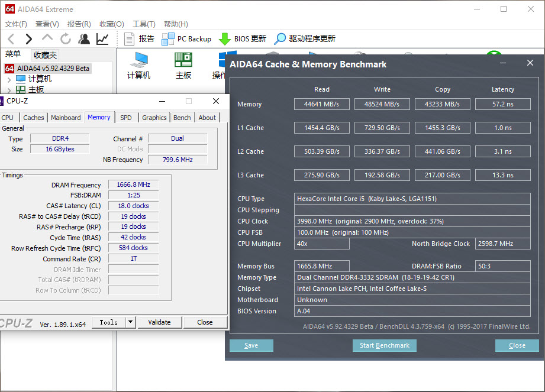Click BIOS 更新 green arrow button
Viewport: 545px width, 392px height.
coord(243,39)
